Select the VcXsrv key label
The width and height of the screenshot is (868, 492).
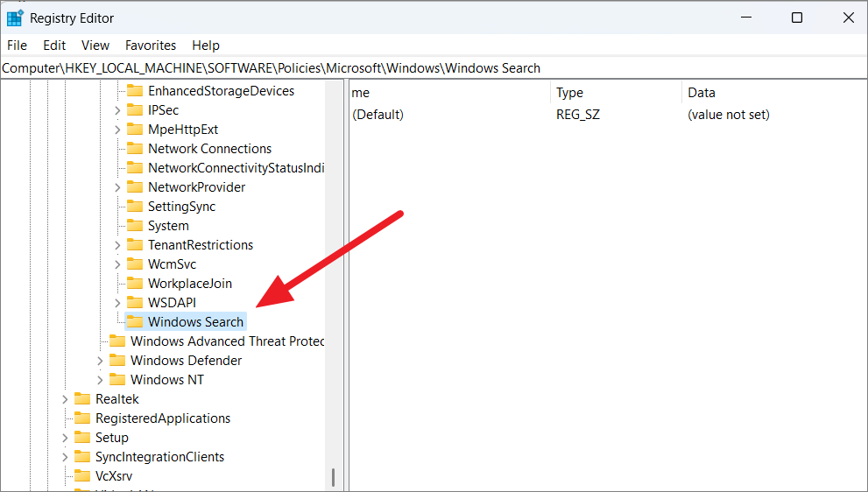(x=114, y=476)
